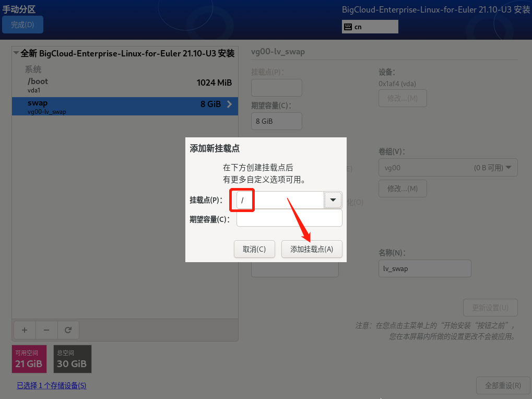Click the device Modify (M) button under 0x1af4

pos(403,98)
